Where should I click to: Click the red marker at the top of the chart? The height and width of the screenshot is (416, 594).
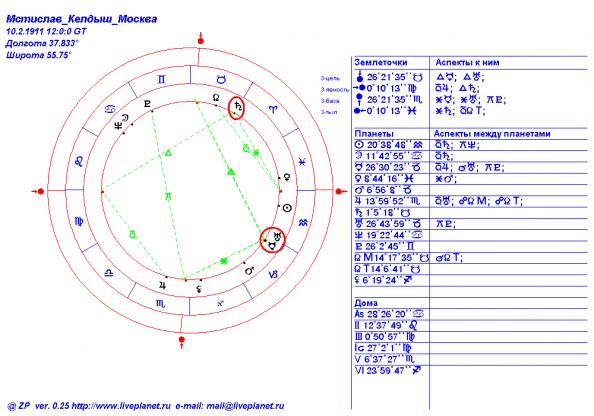(201, 40)
